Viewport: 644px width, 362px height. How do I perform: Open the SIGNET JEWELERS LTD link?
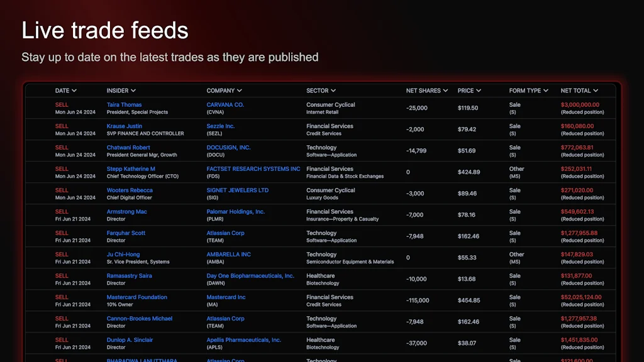click(238, 190)
